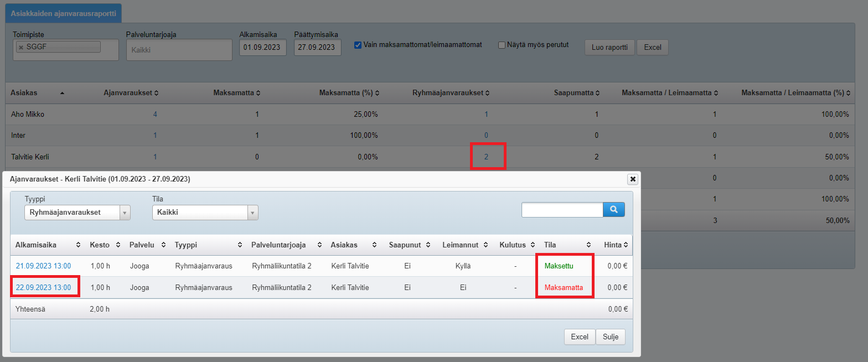The image size is (868, 362).
Task: Close the Ajanvaraukset dialog with X icon
Action: click(x=633, y=179)
